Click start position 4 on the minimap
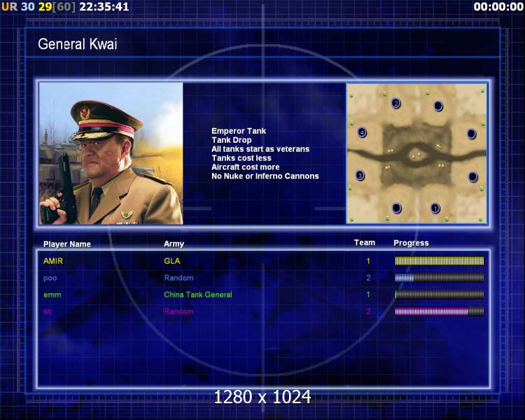 [362, 132]
